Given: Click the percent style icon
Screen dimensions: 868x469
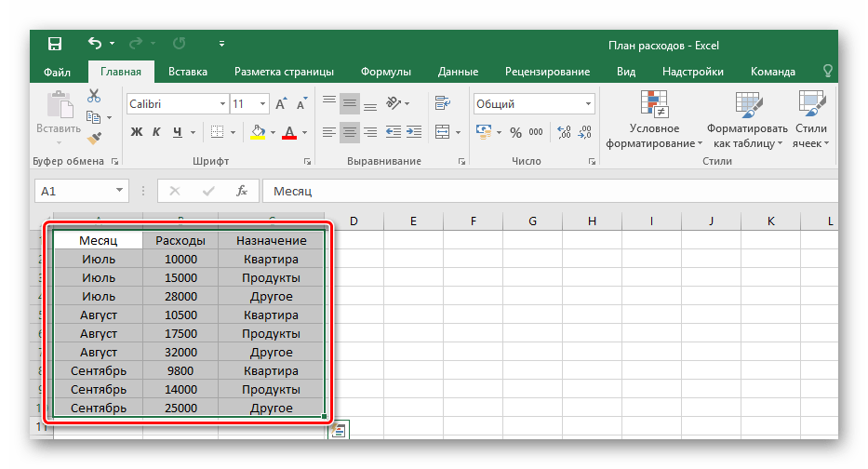Looking at the screenshot, I should pyautogui.click(x=515, y=132).
